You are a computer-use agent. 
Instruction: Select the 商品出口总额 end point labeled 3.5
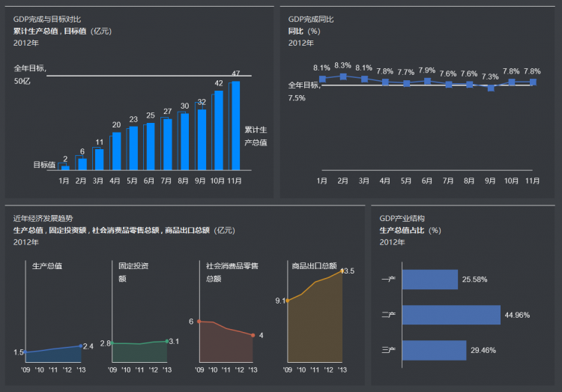point(342,271)
